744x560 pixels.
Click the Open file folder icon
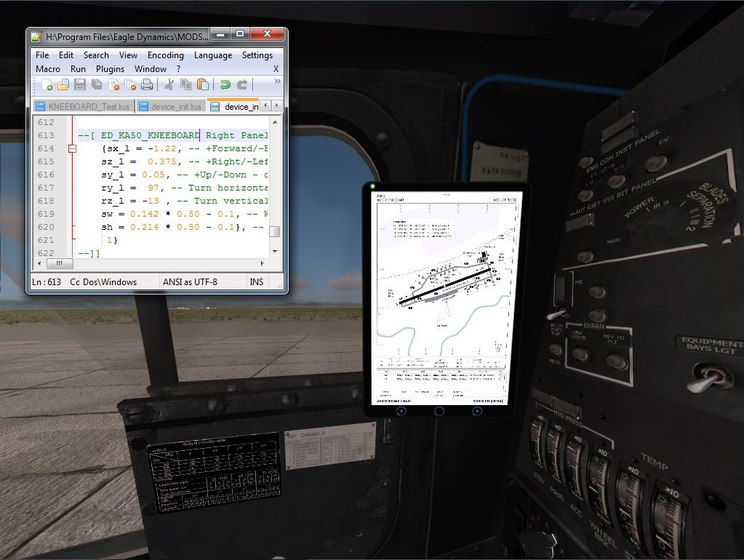pos(63,84)
